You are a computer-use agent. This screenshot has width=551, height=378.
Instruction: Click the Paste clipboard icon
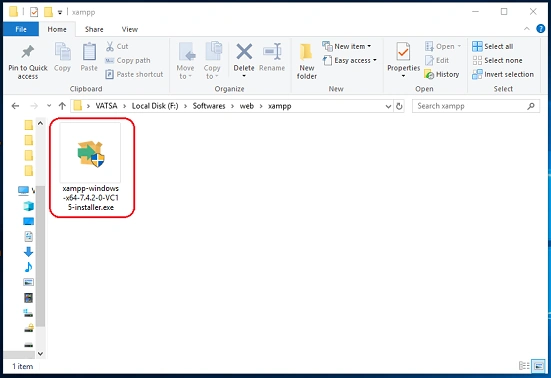tap(89, 53)
